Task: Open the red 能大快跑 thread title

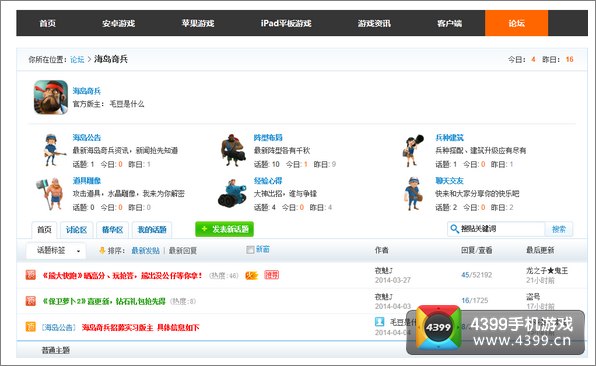Action: tap(122, 275)
